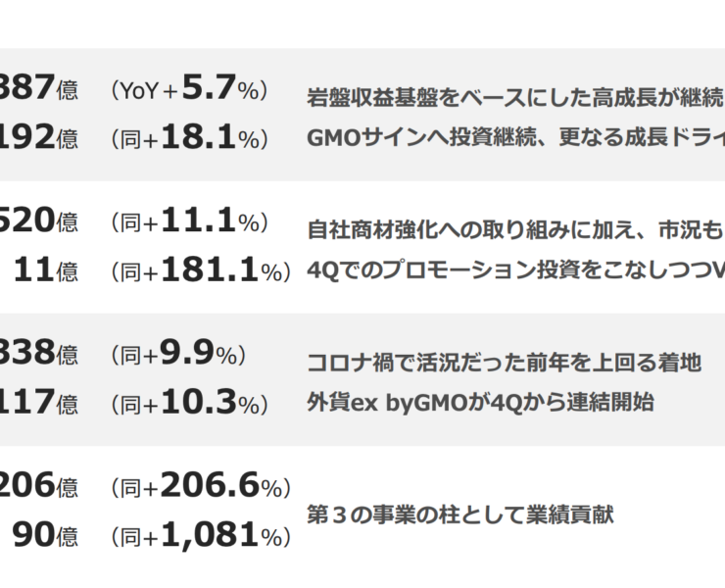This screenshot has height=588, width=725.
Task: Select the +11.1% growth value
Action: 189,222
